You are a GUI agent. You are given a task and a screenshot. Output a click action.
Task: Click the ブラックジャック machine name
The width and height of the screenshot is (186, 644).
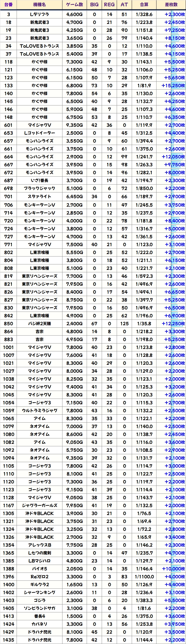tap(40, 188)
